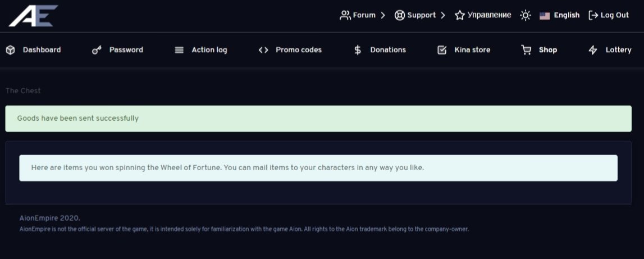This screenshot has height=259, width=644.
Task: Click the Action log list icon
Action: coord(179,50)
